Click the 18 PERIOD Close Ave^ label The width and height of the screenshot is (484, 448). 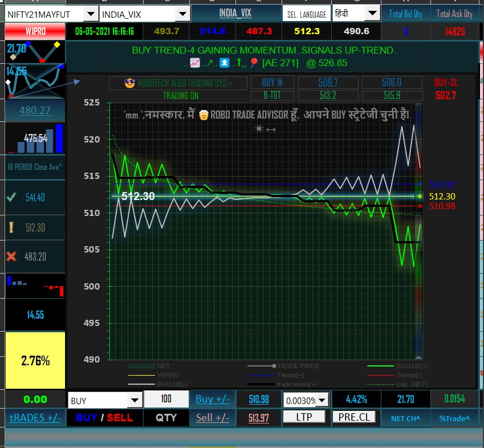[35, 167]
